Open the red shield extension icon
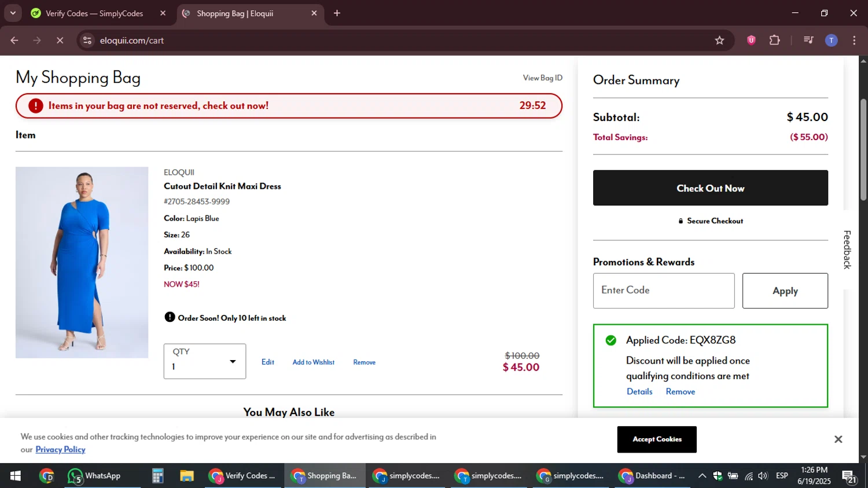Image resolution: width=868 pixels, height=488 pixels. 751,41
